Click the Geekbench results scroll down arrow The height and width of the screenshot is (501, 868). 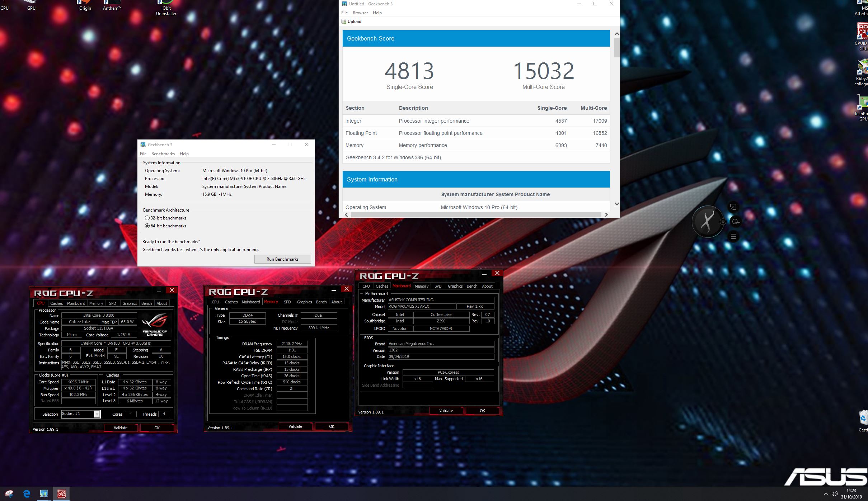616,204
